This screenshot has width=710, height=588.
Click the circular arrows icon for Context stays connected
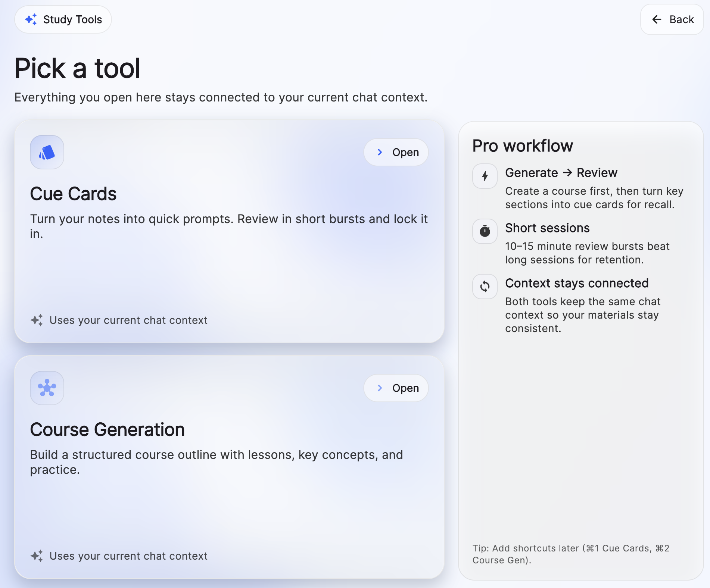pos(484,286)
